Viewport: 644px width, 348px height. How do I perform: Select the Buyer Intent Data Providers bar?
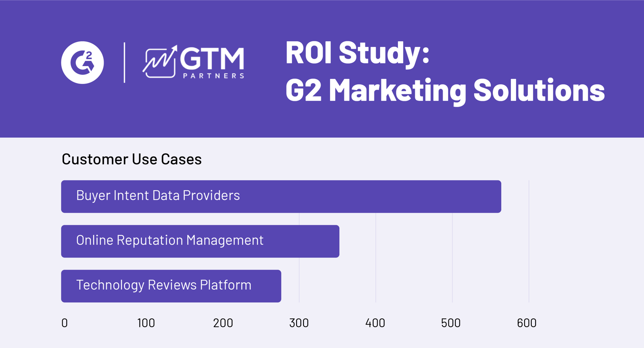tap(281, 197)
